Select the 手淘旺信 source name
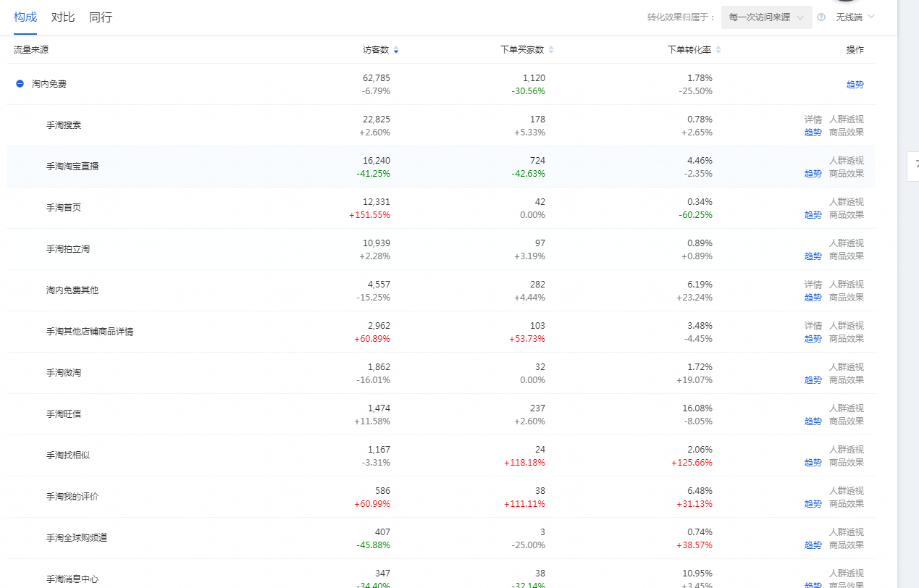 point(64,414)
